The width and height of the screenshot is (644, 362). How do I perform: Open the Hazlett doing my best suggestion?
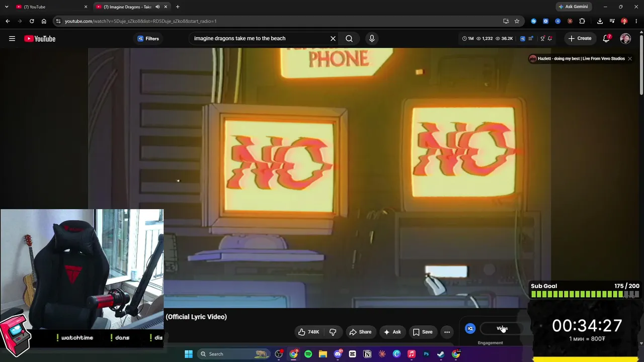click(577, 59)
